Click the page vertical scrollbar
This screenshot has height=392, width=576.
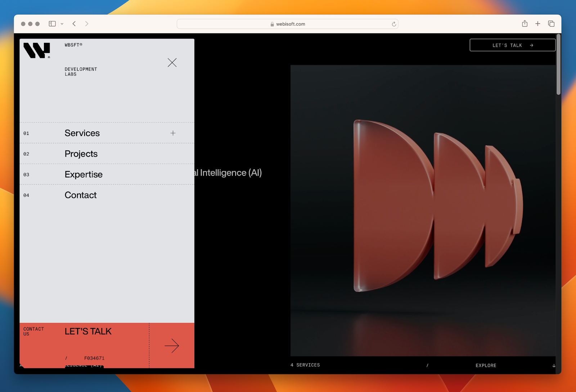(558, 65)
